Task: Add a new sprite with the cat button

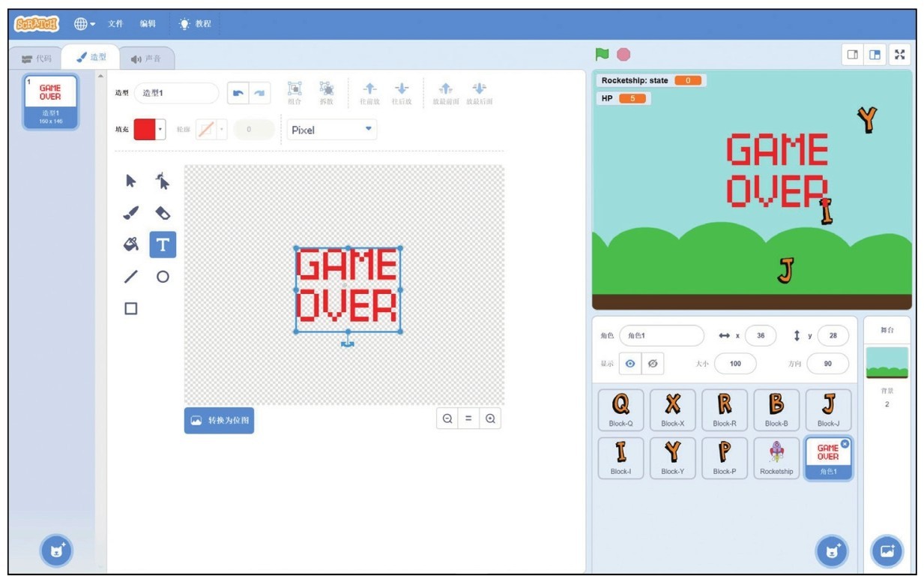Action: (832, 551)
